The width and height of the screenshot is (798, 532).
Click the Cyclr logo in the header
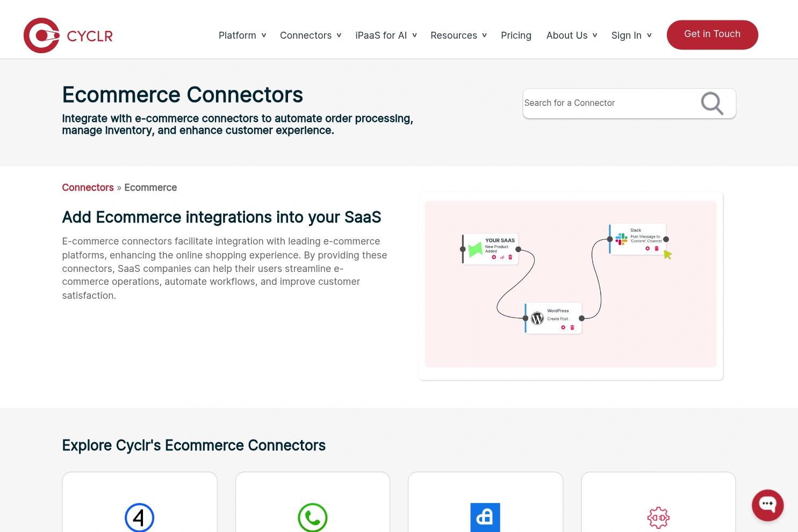(68, 35)
